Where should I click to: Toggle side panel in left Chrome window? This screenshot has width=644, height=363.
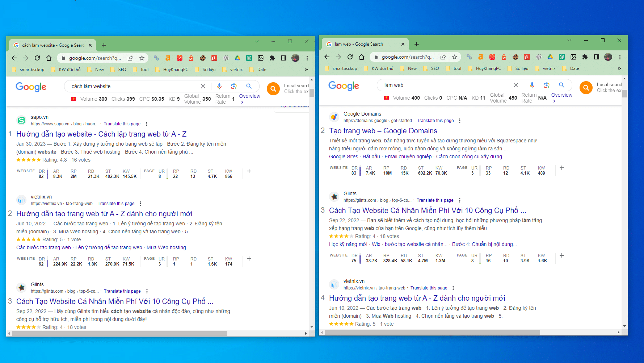pos(284,58)
